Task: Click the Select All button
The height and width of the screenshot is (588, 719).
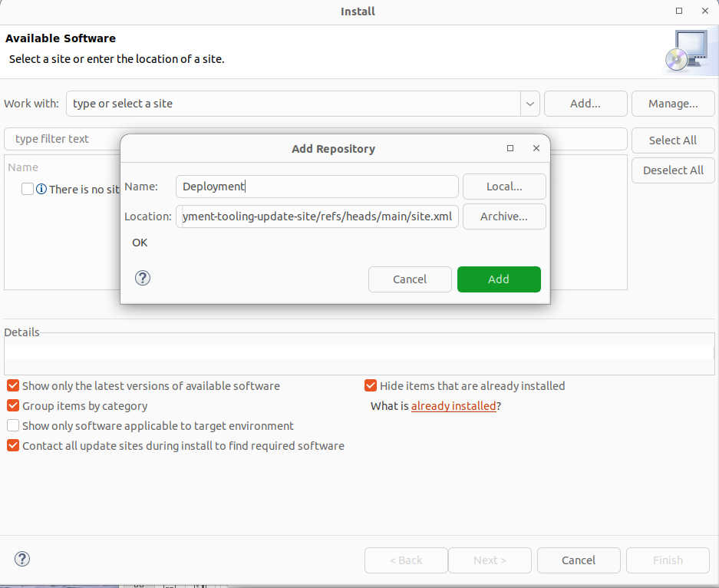Action: [x=673, y=140]
